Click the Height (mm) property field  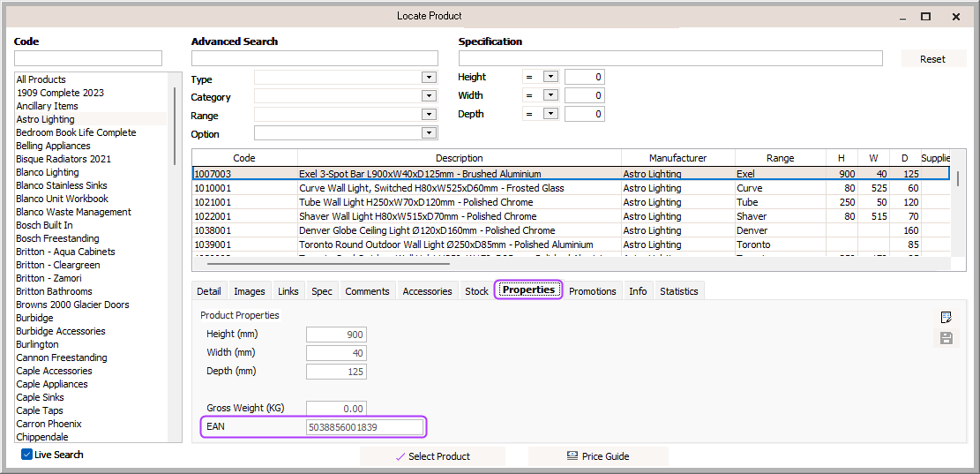(x=336, y=334)
